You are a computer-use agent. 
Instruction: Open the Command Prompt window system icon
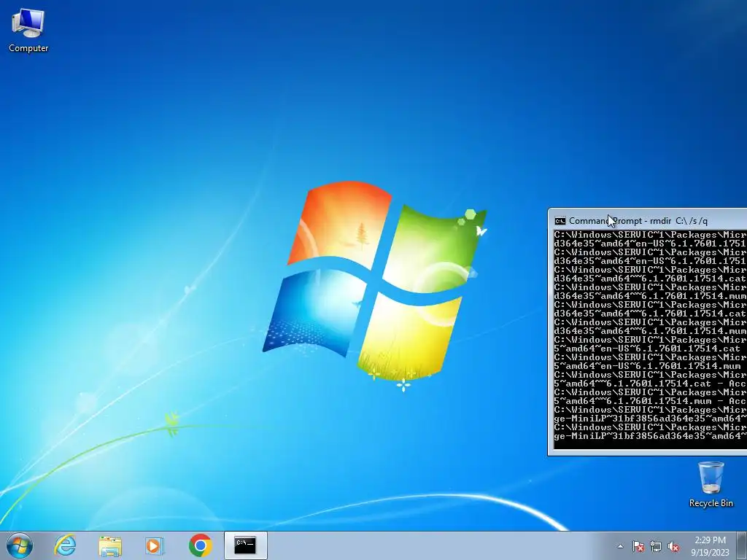pos(560,221)
